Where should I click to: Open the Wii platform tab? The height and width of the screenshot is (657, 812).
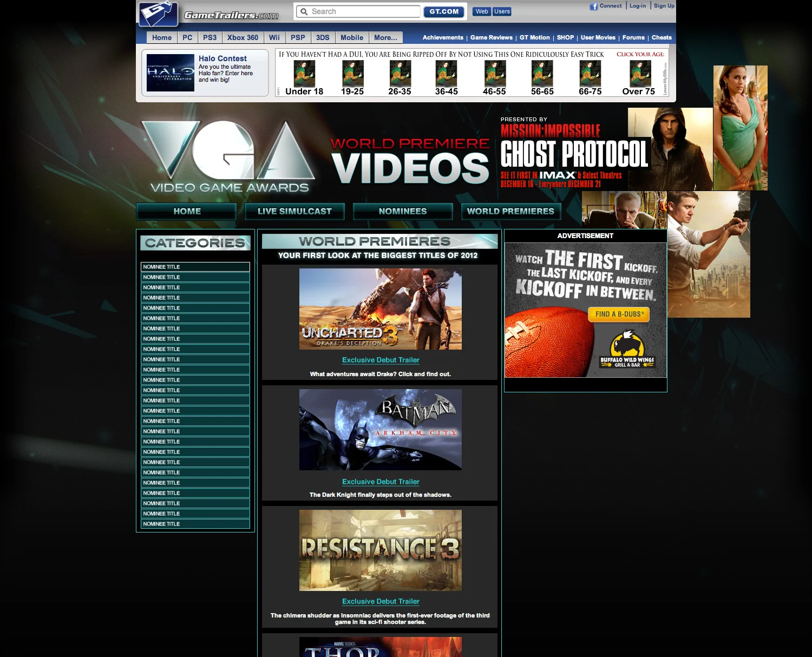point(274,37)
